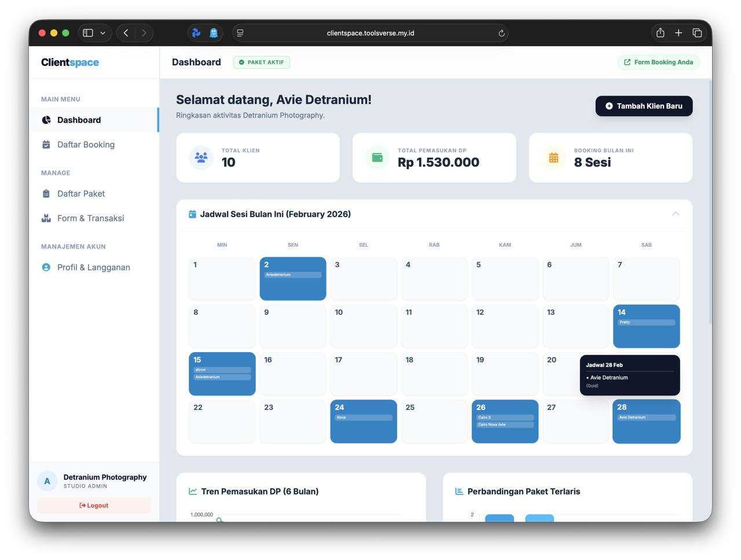The width and height of the screenshot is (741, 560).
Task: Reload the clientspace page
Action: (501, 33)
